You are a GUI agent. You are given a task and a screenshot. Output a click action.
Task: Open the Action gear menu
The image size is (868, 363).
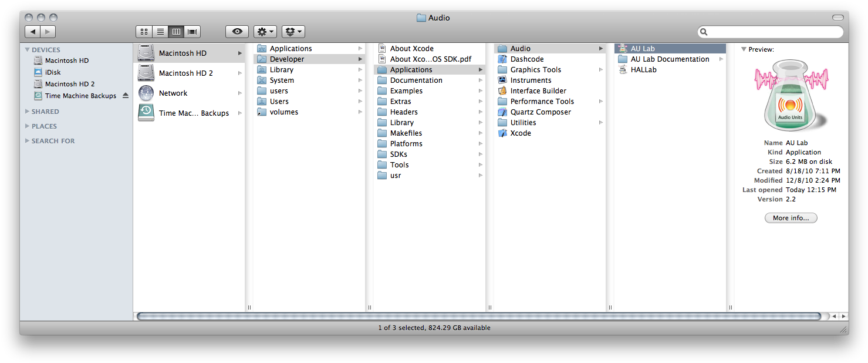pos(264,31)
